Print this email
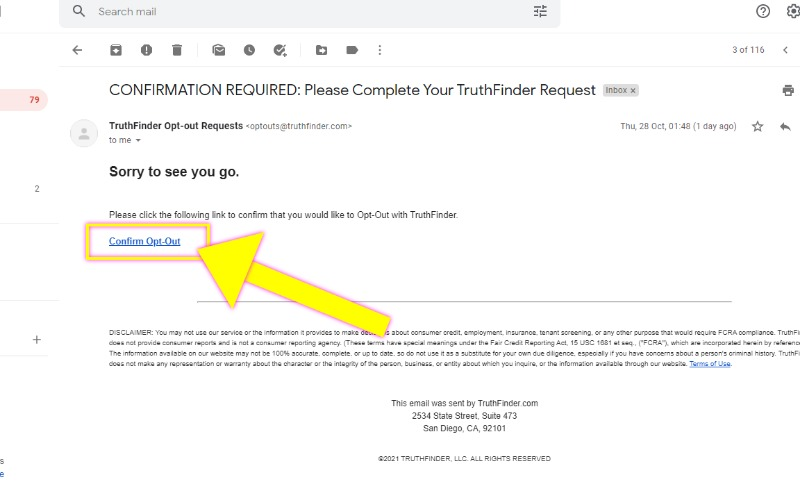Image resolution: width=800 pixels, height=500 pixels. coord(788,90)
